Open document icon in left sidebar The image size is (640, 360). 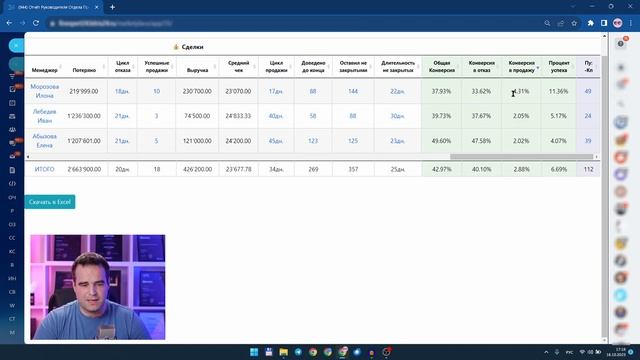coord(12,170)
